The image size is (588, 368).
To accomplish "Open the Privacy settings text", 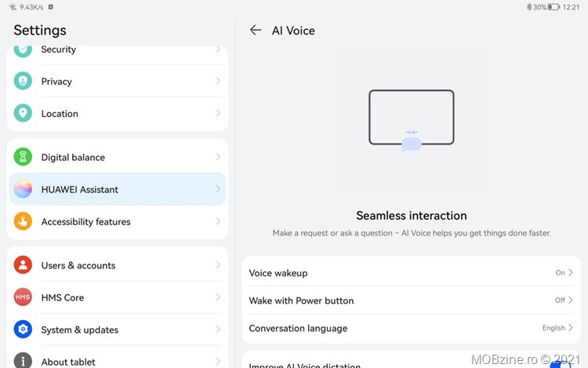I will tap(56, 82).
